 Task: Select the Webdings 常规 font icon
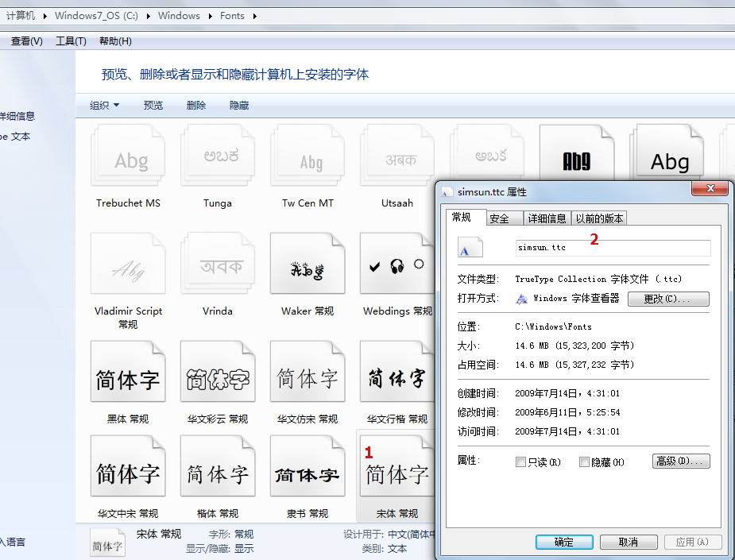(397, 264)
